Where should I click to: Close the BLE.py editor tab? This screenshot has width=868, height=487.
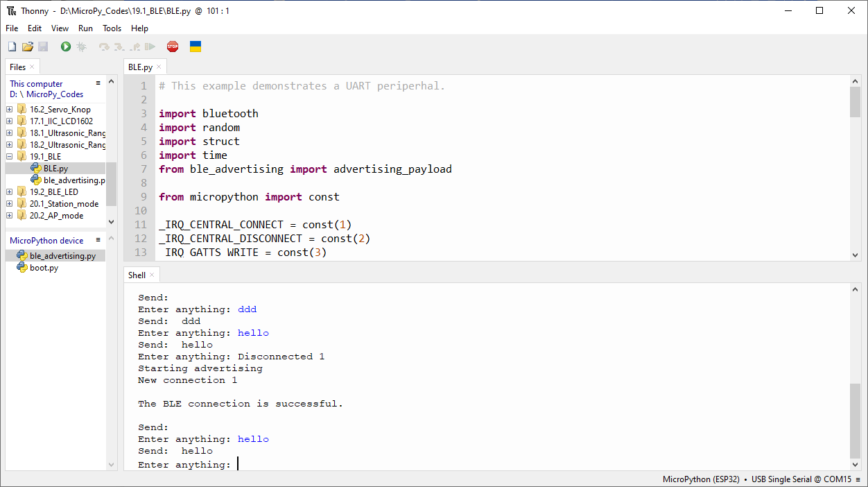(x=159, y=67)
